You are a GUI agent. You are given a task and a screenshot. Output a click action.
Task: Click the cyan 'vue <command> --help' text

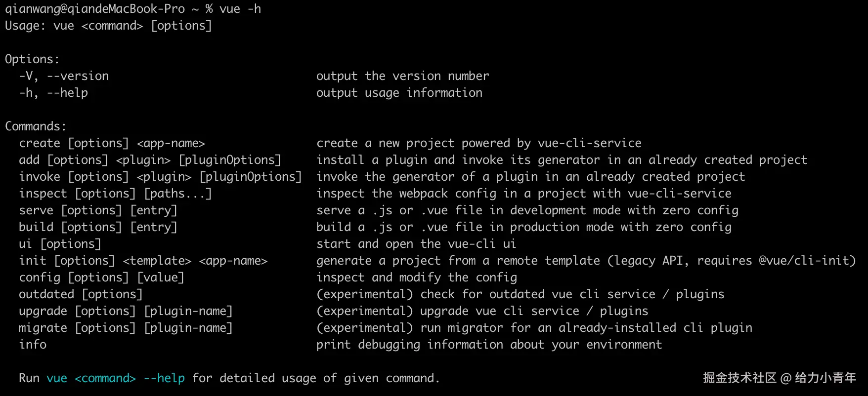click(x=116, y=378)
